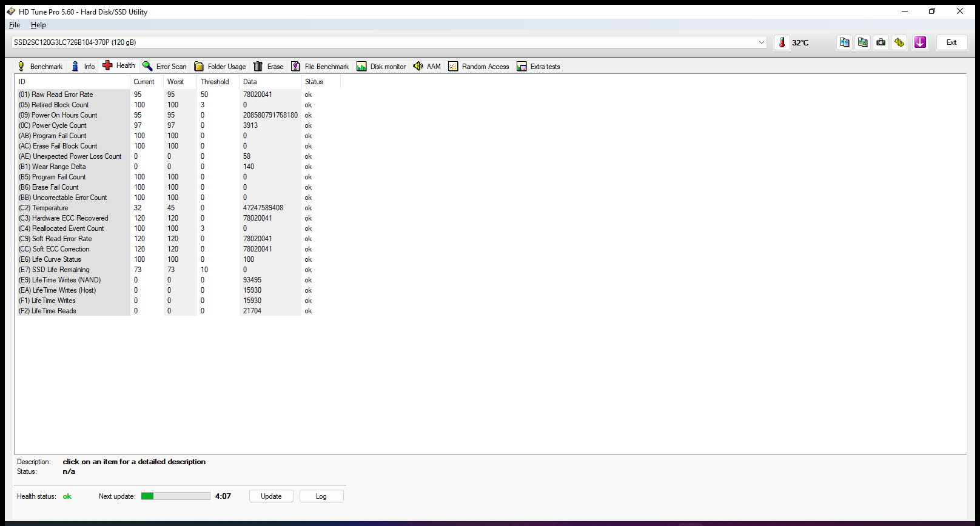Click the Erase trash can icon

pyautogui.click(x=258, y=66)
